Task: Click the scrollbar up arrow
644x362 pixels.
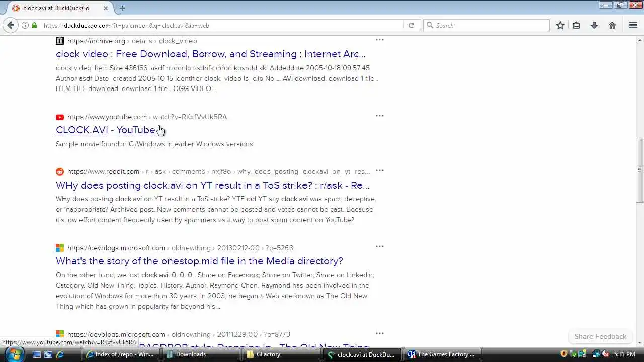Action: coord(640,39)
